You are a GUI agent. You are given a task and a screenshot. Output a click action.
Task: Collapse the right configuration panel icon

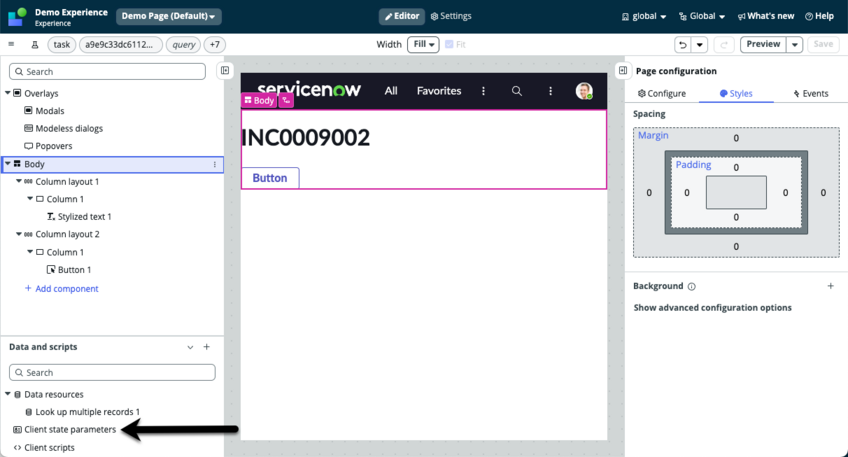pos(623,70)
